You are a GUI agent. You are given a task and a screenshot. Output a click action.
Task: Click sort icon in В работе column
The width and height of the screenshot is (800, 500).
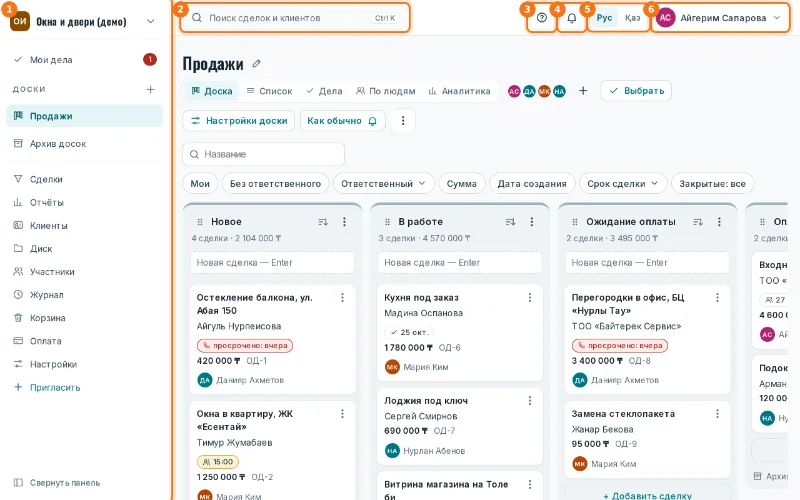click(x=510, y=222)
